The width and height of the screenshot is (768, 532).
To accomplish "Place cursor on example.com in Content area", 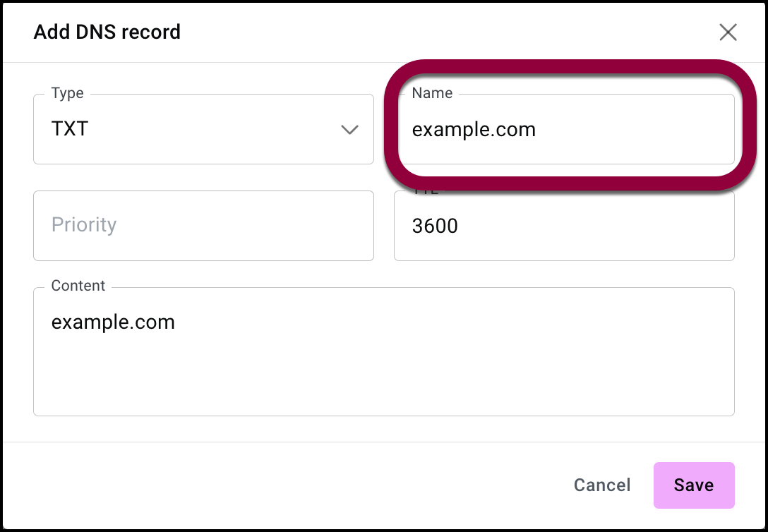I will [113, 322].
